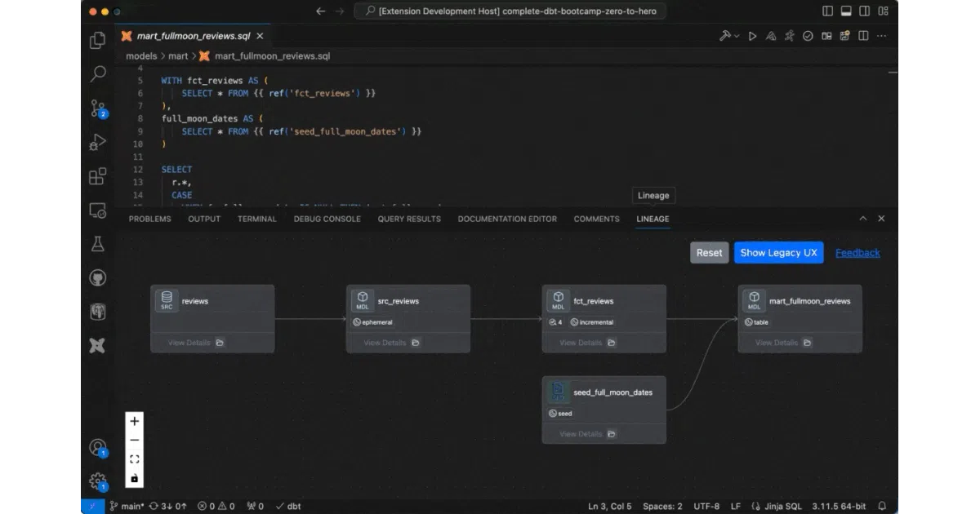980x514 pixels.
Task: Click View Details on fct_reviews node
Action: coord(588,343)
